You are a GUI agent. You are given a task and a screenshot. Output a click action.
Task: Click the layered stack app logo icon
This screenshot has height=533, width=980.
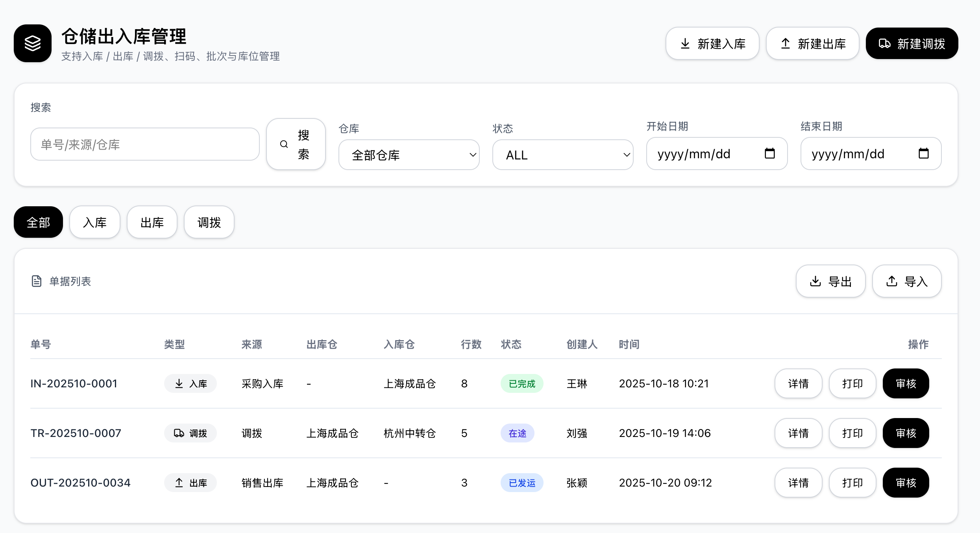(33, 43)
